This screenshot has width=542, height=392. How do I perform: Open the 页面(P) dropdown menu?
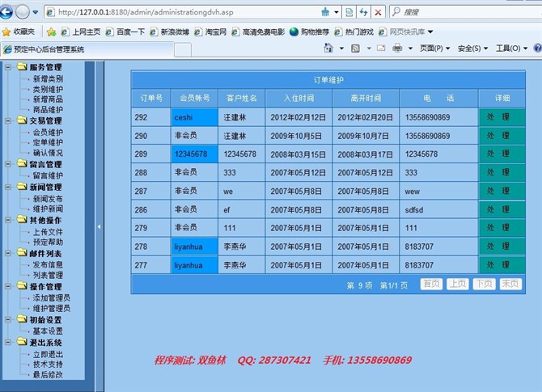pos(435,48)
